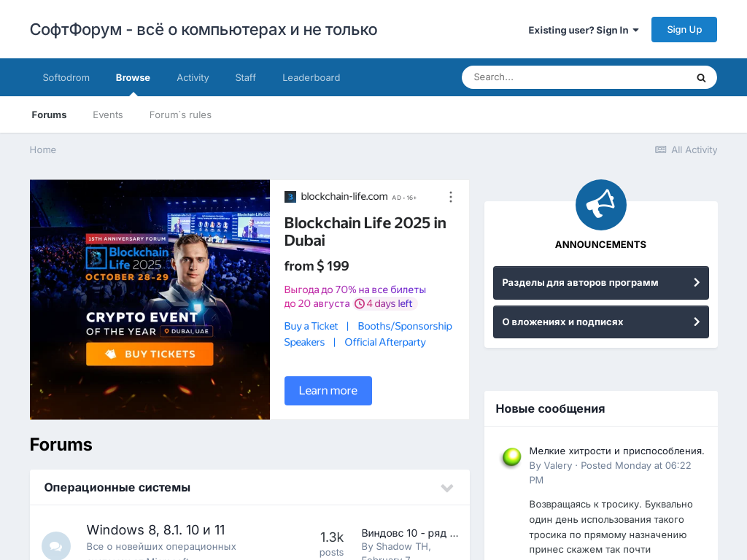Open the ad options three-dot menu
The width and height of the screenshot is (747, 560).
pyautogui.click(x=450, y=197)
